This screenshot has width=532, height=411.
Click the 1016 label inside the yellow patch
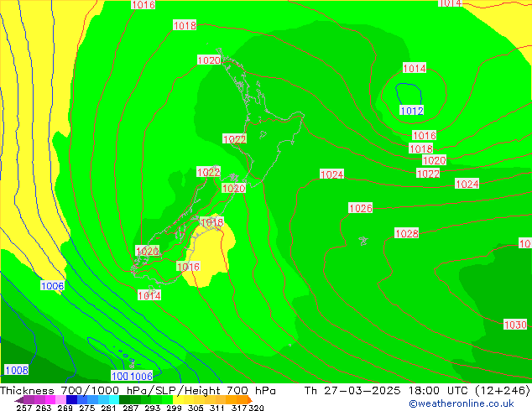coord(188,267)
